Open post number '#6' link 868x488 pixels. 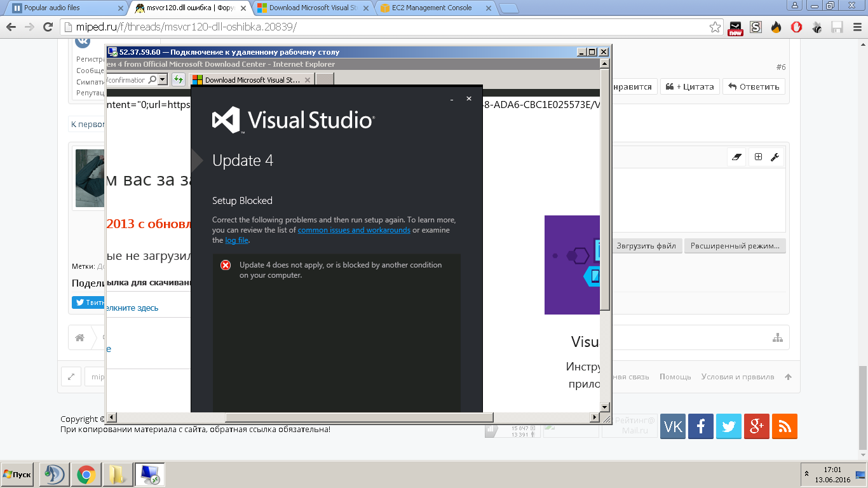coord(781,67)
